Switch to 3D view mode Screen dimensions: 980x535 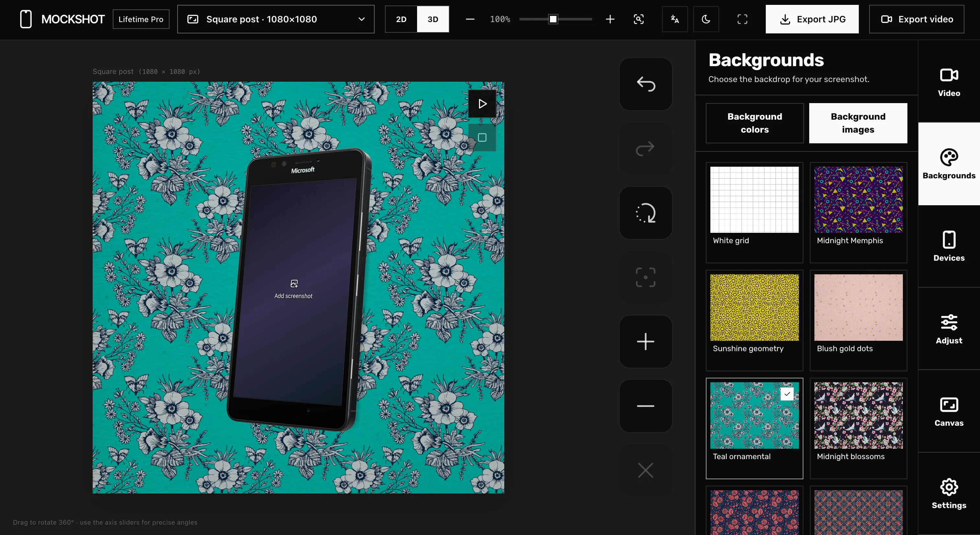[433, 19]
